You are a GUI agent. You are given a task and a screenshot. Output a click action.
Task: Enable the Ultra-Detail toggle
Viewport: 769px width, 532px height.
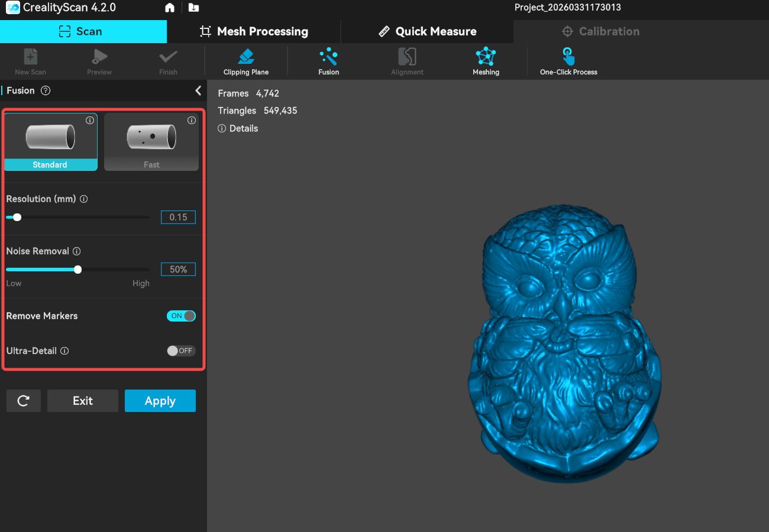click(x=181, y=351)
